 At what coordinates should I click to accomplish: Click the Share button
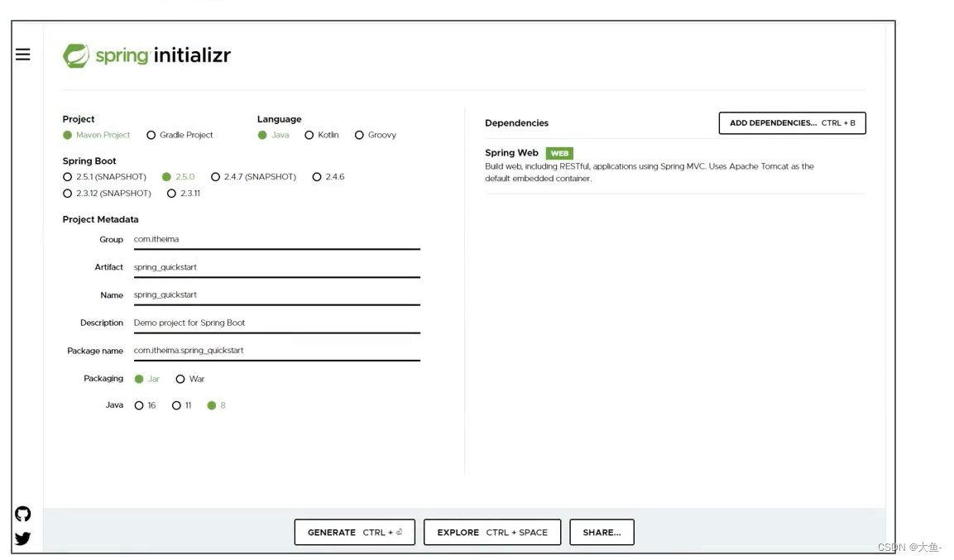[x=602, y=532]
